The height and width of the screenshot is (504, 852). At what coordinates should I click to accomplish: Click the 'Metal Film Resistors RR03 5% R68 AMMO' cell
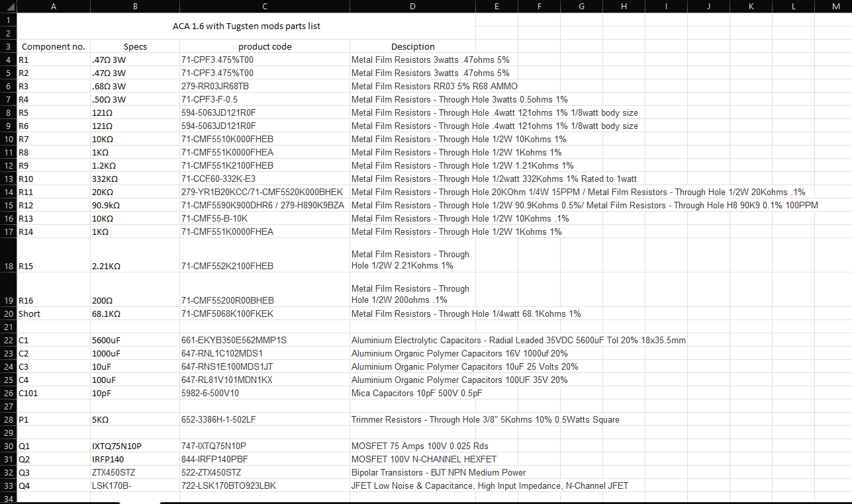[434, 86]
